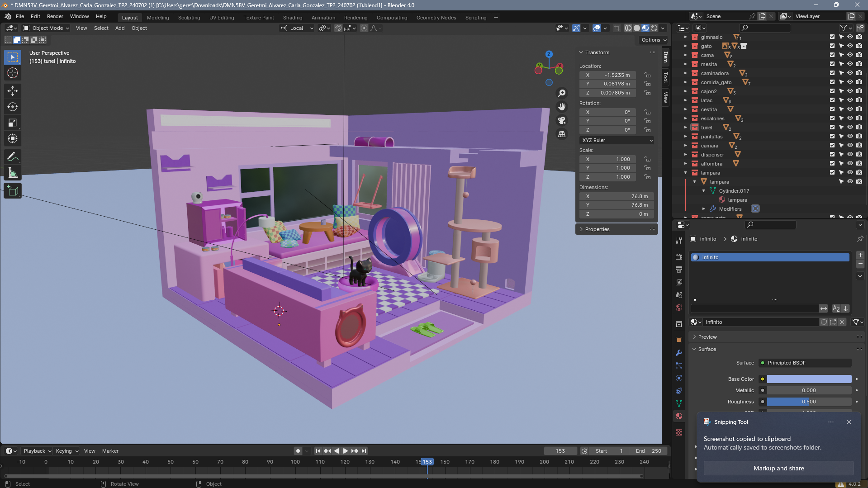Open the World properties tab icon
This screenshot has width=868, height=488.
679,308
